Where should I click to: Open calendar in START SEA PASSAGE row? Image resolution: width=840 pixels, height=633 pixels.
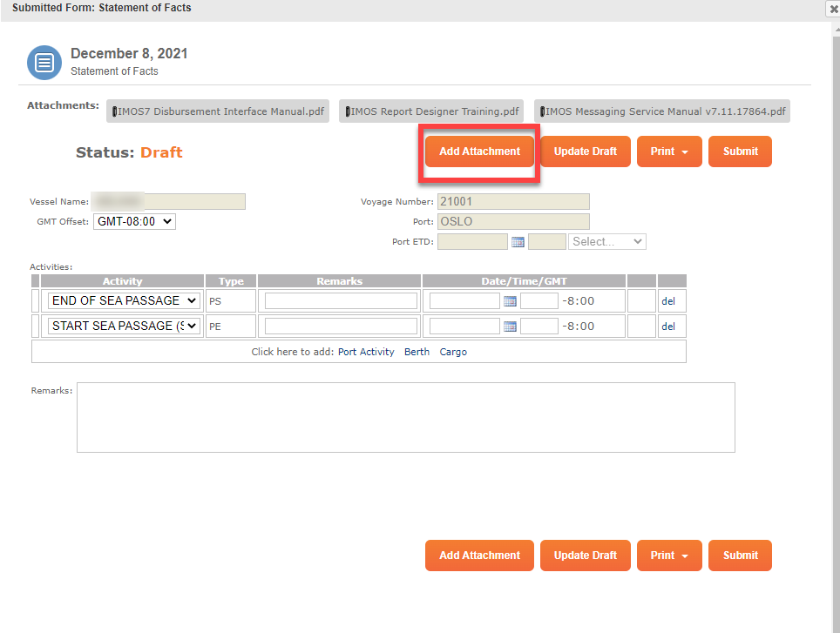(x=509, y=326)
